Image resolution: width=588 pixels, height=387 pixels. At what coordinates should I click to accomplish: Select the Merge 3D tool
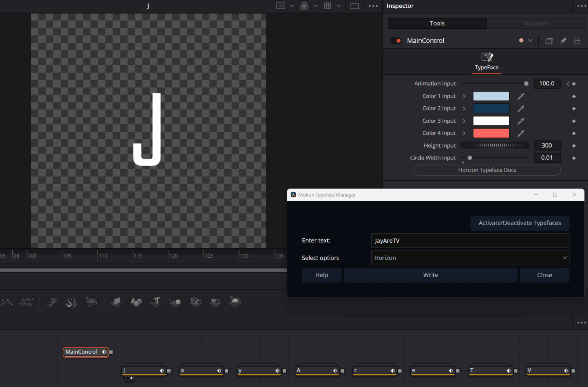[176, 302]
